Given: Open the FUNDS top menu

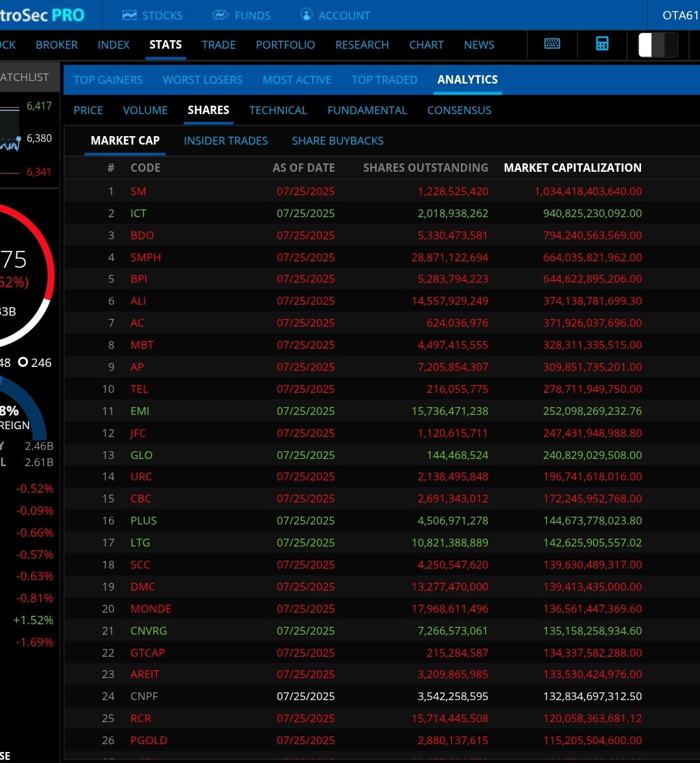Looking at the screenshot, I should click(253, 16).
